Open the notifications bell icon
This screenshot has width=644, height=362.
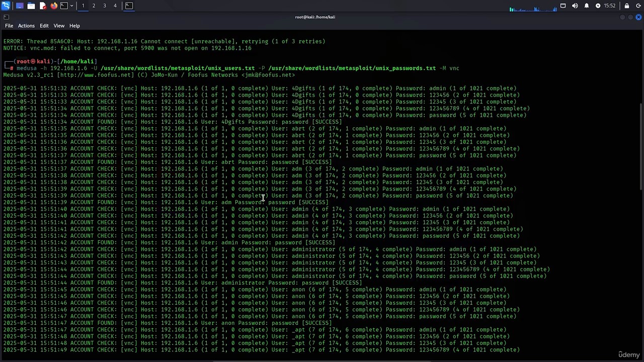(x=587, y=6)
